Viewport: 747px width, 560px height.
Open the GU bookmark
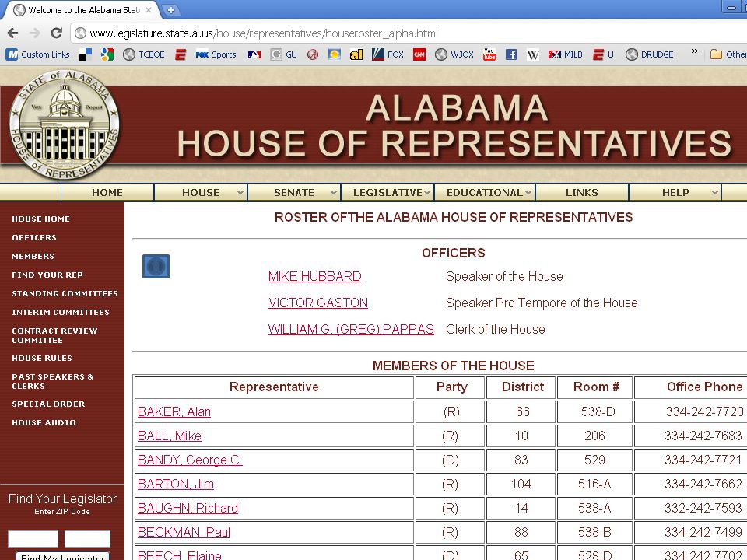283,54
